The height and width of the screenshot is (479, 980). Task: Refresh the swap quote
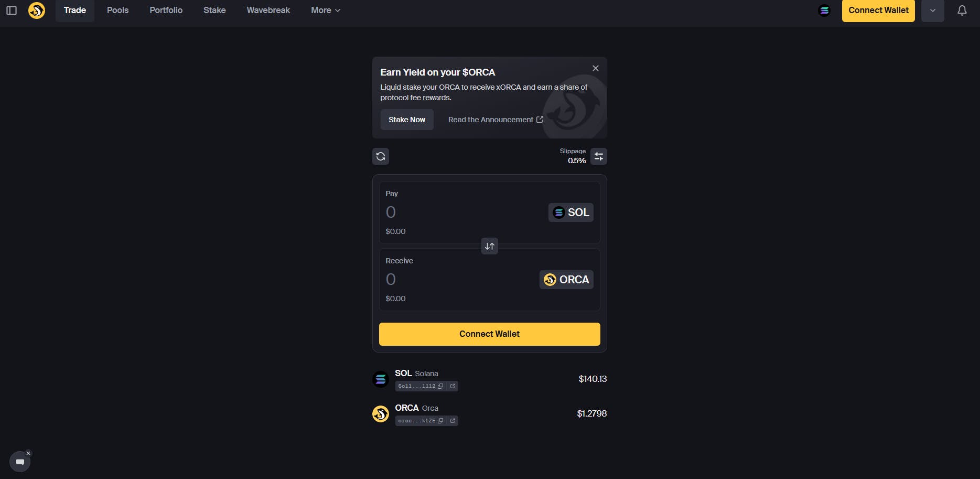(380, 156)
